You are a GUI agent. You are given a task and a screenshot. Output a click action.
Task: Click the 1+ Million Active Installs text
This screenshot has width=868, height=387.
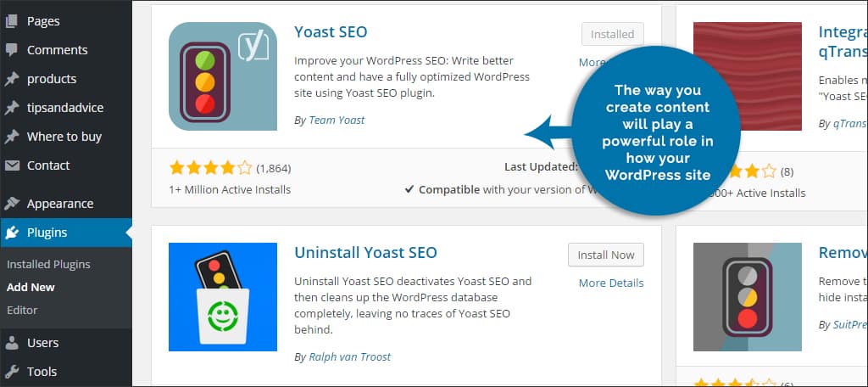tap(230, 189)
